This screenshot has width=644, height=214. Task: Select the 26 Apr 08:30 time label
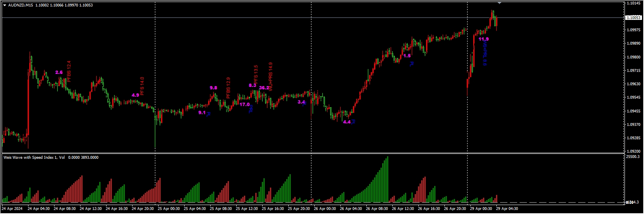point(377,209)
